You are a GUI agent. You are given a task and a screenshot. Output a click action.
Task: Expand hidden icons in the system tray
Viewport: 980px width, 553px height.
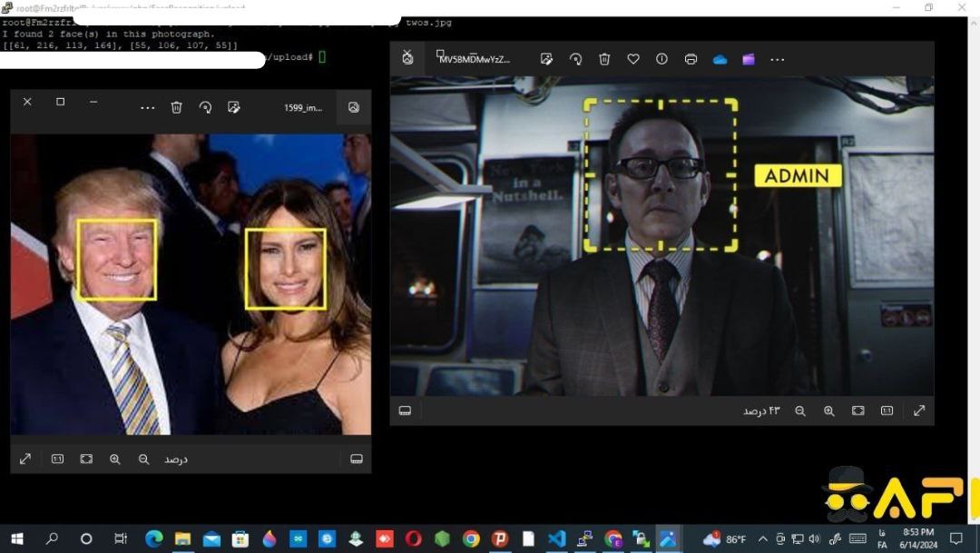pos(762,538)
